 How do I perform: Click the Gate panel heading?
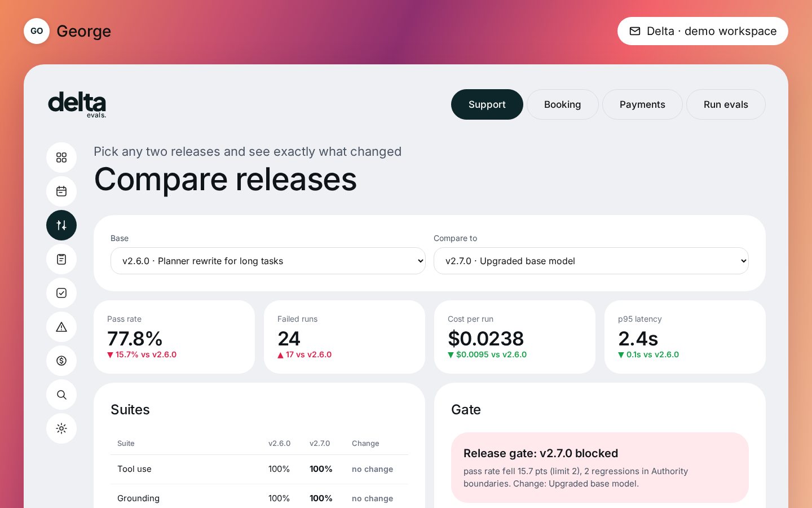coord(466,409)
